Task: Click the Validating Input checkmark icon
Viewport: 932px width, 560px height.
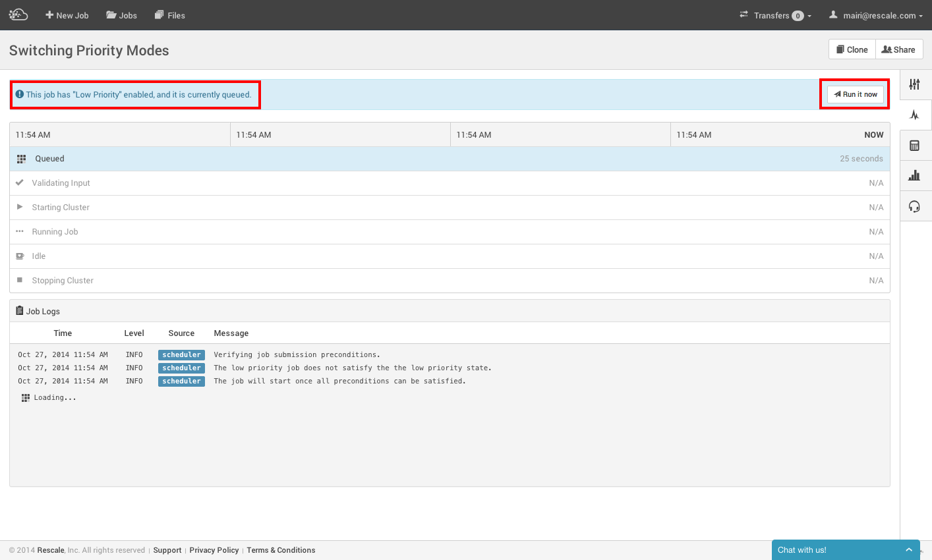Action: click(x=20, y=182)
